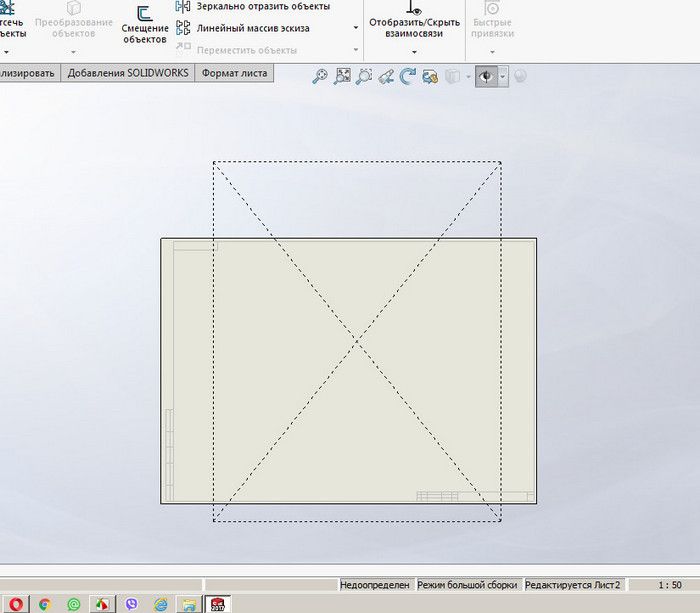
Task: Select the Zoom to Area tool
Action: point(342,76)
